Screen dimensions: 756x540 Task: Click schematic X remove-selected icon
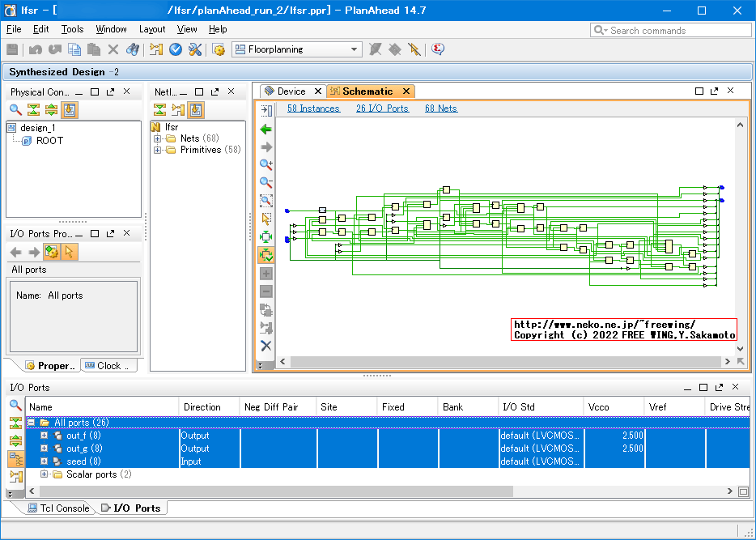pyautogui.click(x=265, y=346)
